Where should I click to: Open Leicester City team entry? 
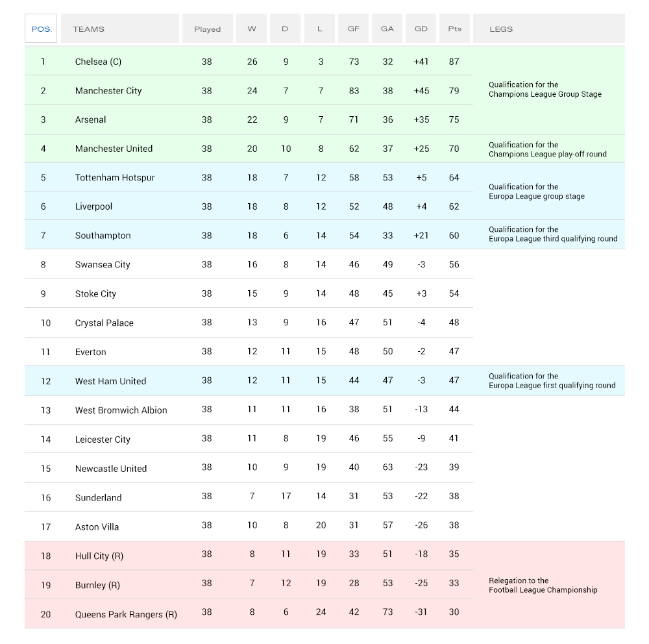[103, 440]
